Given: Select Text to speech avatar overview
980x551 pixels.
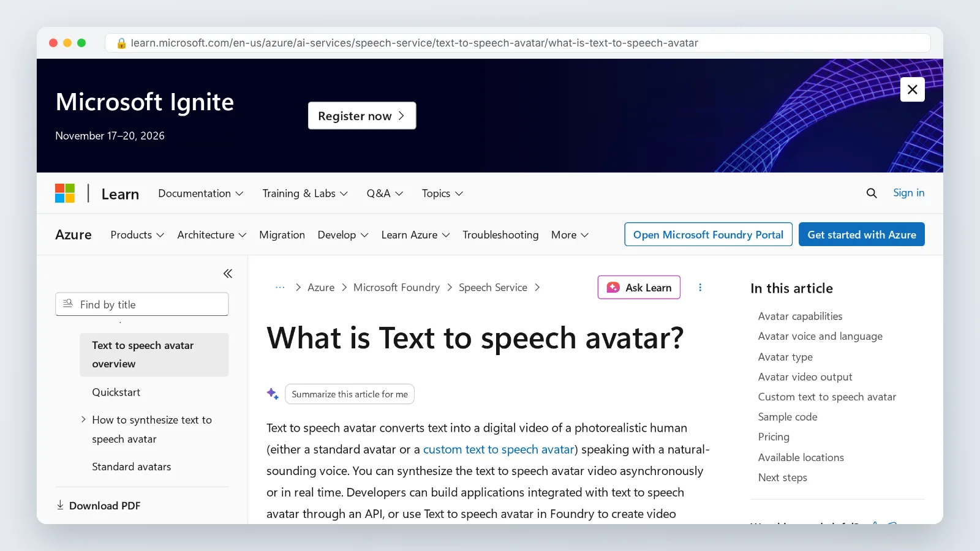Looking at the screenshot, I should coord(154,354).
